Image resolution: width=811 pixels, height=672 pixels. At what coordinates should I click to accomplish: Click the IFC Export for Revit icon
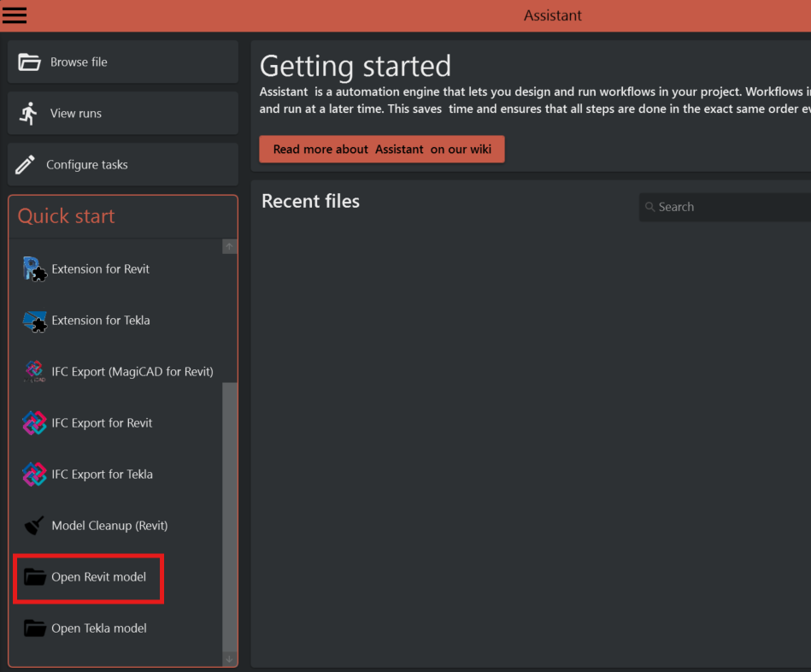[34, 423]
